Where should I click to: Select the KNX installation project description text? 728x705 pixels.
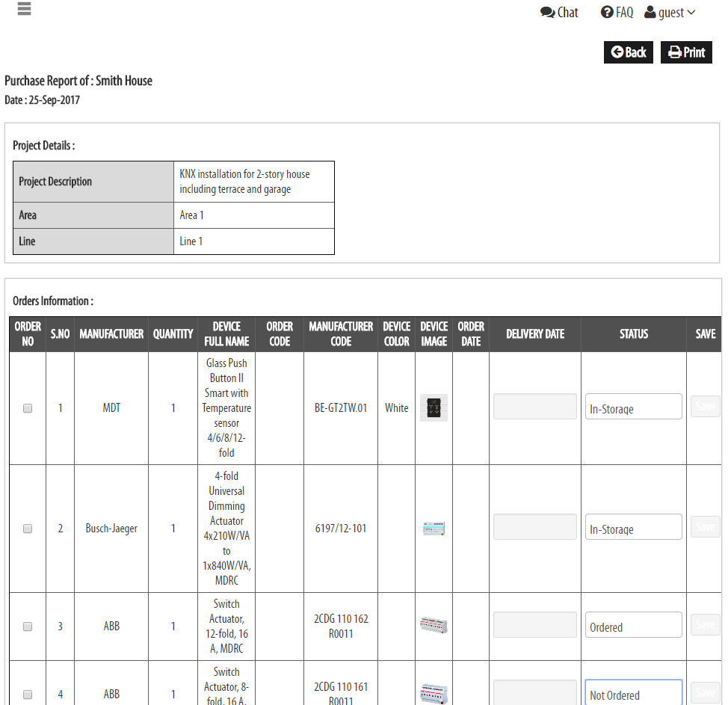[244, 182]
